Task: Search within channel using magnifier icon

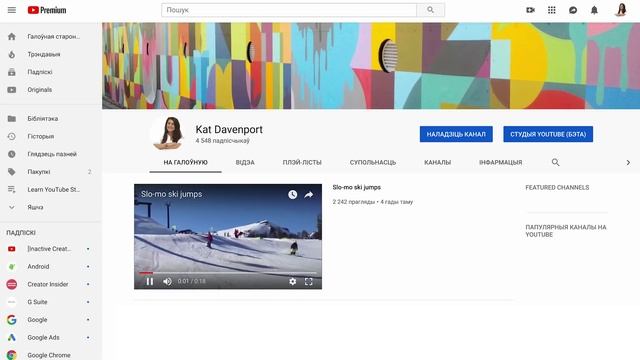Action: pyautogui.click(x=556, y=162)
